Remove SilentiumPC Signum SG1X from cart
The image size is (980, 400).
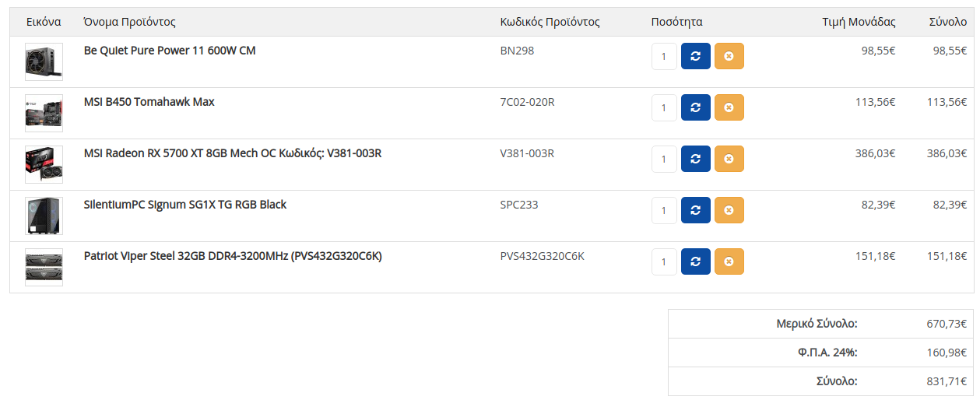729,210
